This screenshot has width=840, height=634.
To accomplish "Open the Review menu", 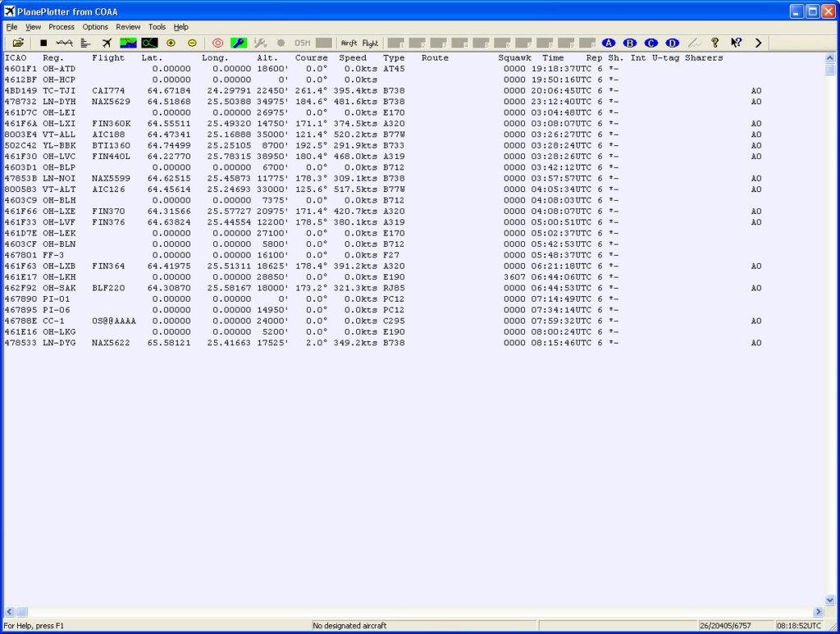I will click(x=128, y=27).
